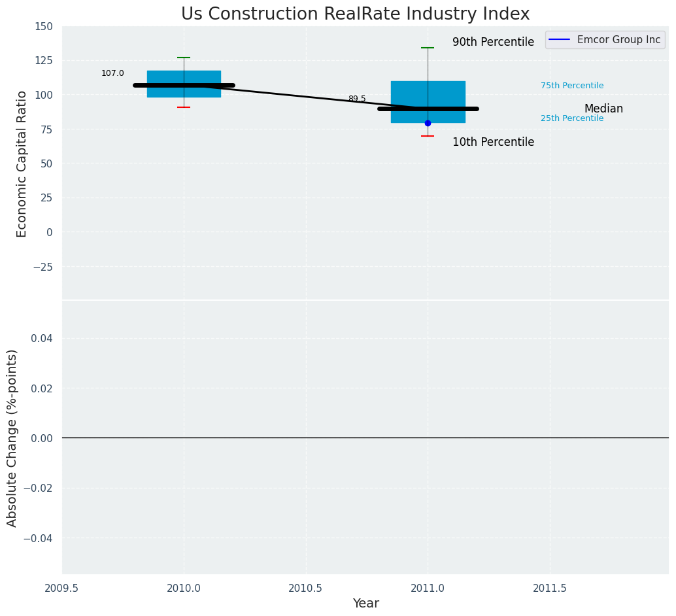The width and height of the screenshot is (676, 616).
Task: Click the Absolute Change (%-points) axis label
Action: [12, 437]
